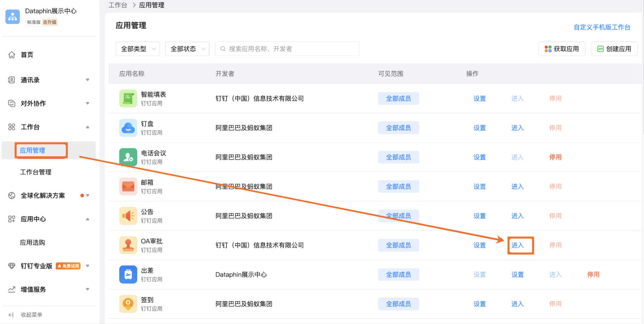Click the 免费试用 badge
The height and width of the screenshot is (324, 644).
(68, 266)
